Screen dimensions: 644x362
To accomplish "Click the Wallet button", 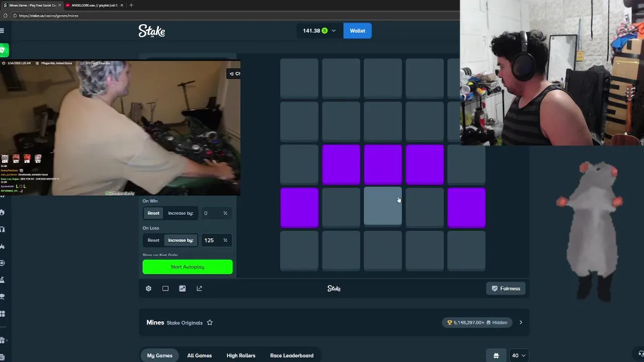I will click(x=357, y=31).
